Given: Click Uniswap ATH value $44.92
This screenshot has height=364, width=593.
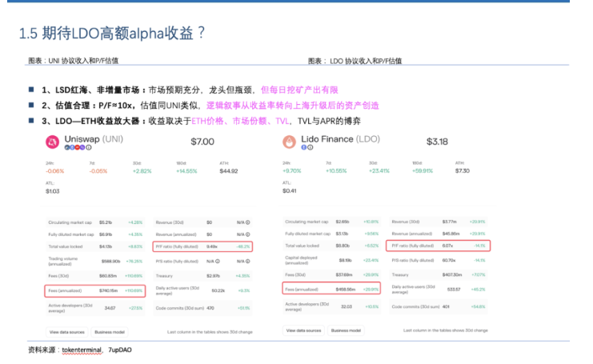Looking at the screenshot, I should click(229, 171).
